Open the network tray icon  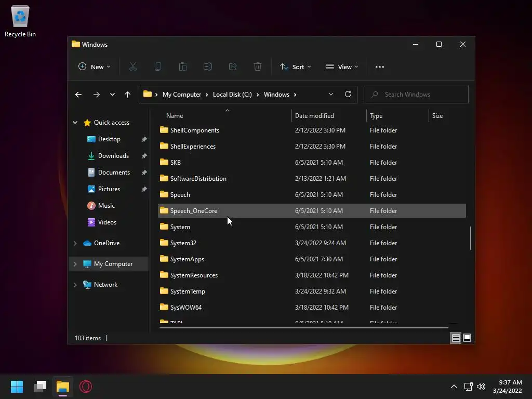click(x=469, y=387)
